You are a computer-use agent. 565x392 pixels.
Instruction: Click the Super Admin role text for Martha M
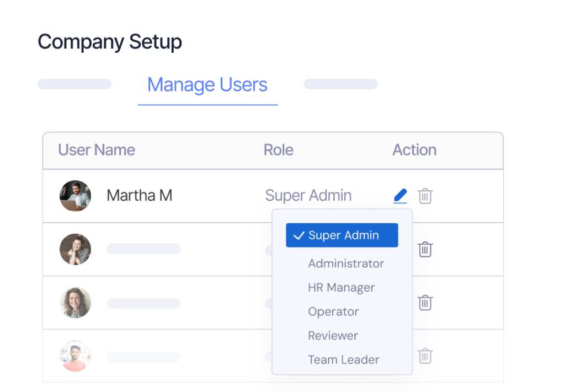308,196
